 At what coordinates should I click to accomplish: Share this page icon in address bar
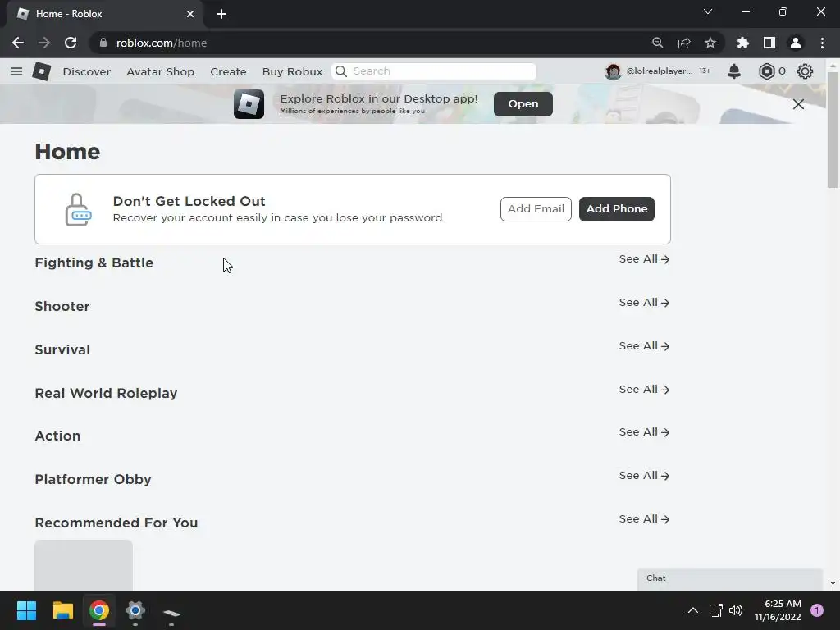[684, 43]
